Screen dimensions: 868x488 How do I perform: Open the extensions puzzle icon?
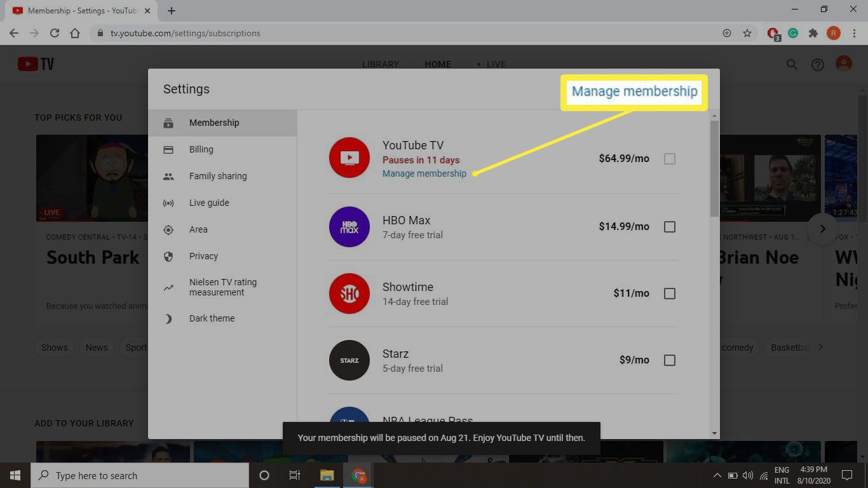(813, 33)
